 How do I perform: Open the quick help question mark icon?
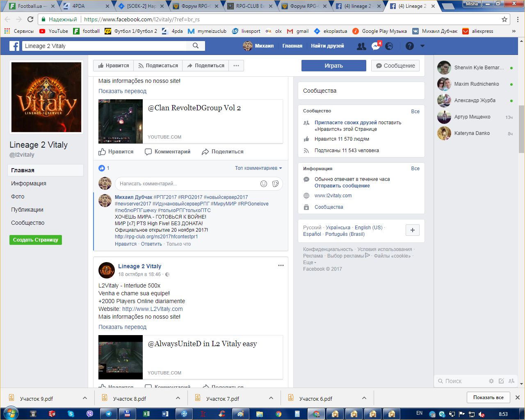[x=410, y=46]
